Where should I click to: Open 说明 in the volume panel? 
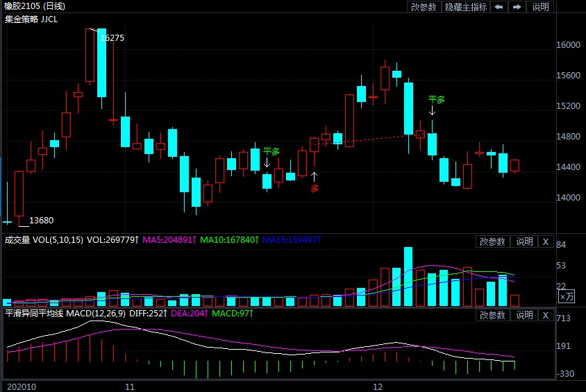pyautogui.click(x=524, y=241)
